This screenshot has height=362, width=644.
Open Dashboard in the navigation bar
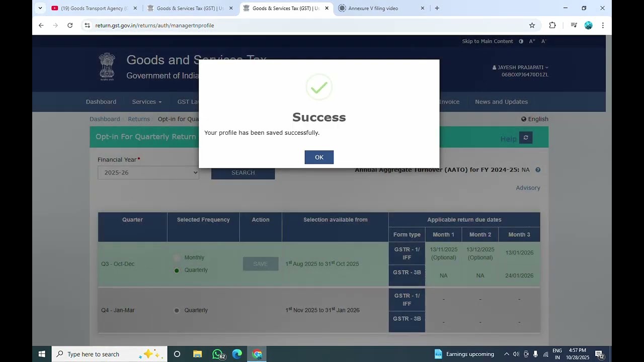[x=101, y=102]
